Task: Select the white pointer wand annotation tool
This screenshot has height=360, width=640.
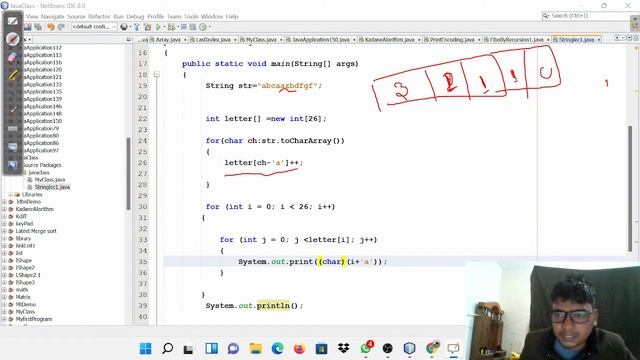Action: click(x=13, y=109)
